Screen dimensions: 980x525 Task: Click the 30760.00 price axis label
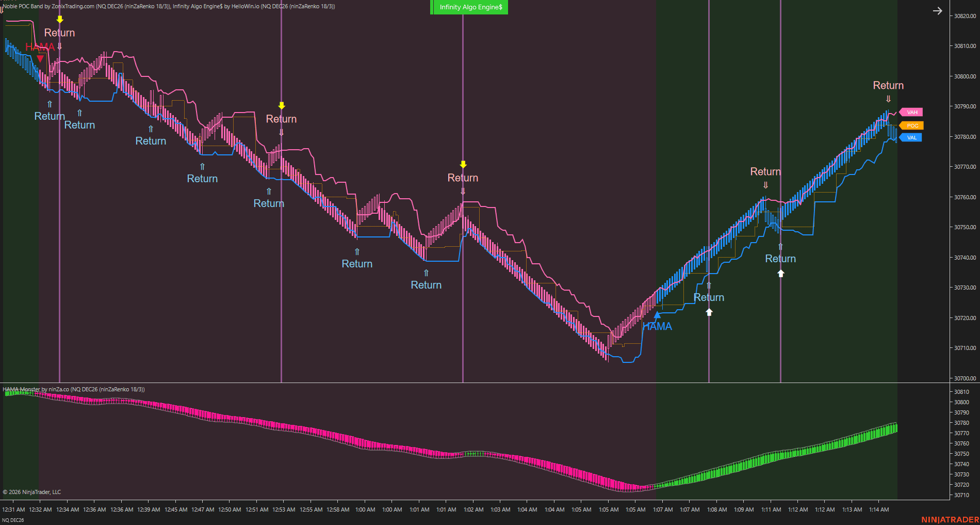pyautogui.click(x=965, y=197)
